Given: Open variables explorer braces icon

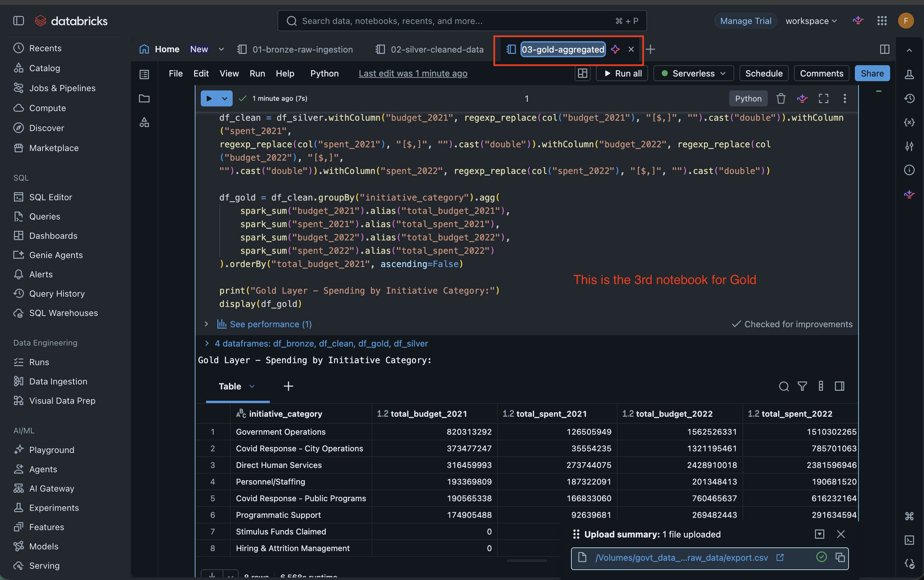Looking at the screenshot, I should (909, 122).
